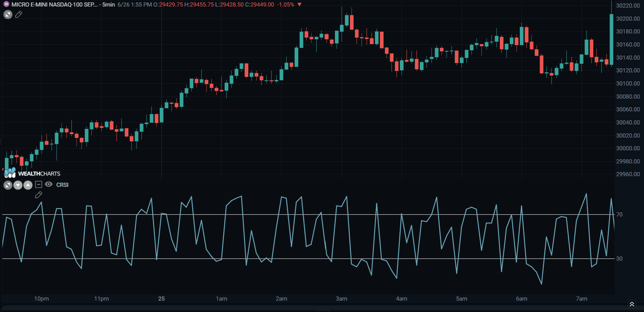Click the close value C:29449.00

260,4
